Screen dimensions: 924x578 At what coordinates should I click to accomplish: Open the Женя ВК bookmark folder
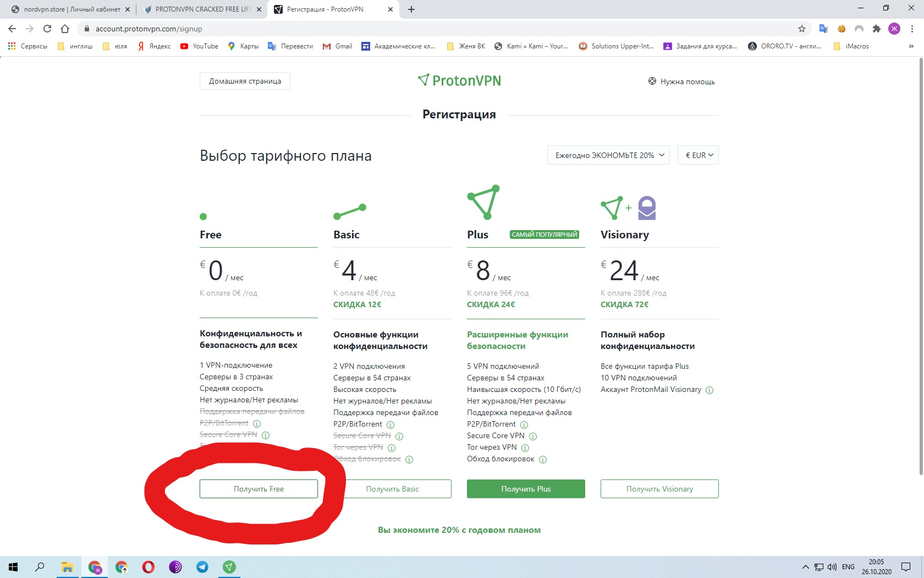(466, 46)
